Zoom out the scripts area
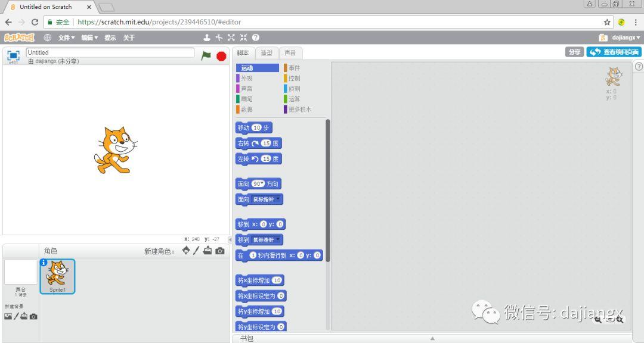The height and width of the screenshot is (343, 644). [597, 319]
